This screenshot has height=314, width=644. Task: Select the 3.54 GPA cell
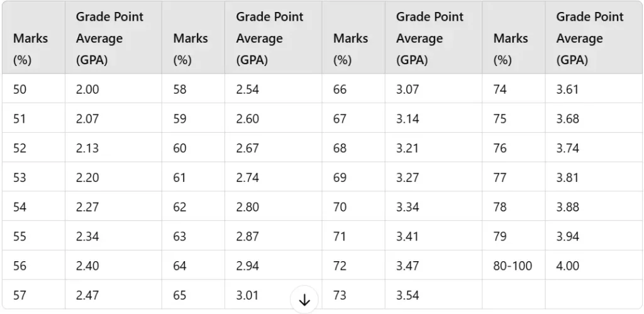tap(408, 295)
